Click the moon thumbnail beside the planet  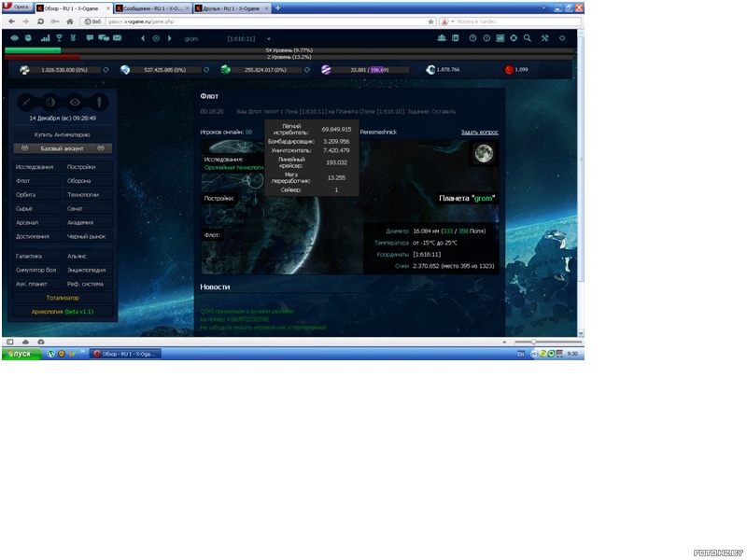pyautogui.click(x=484, y=153)
